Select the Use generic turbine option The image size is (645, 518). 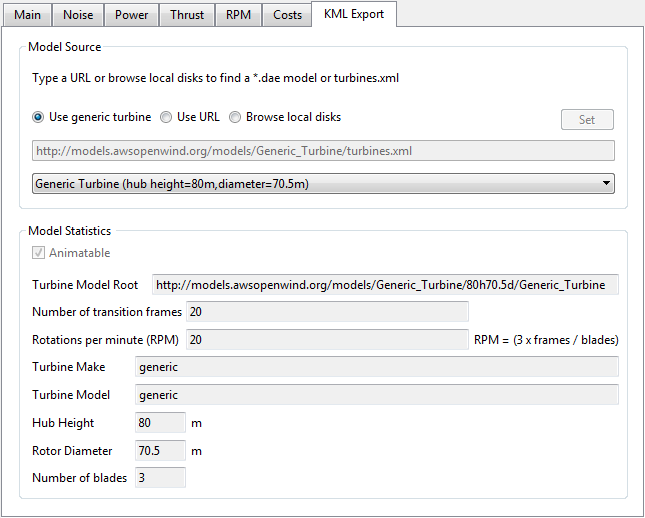tap(39, 117)
